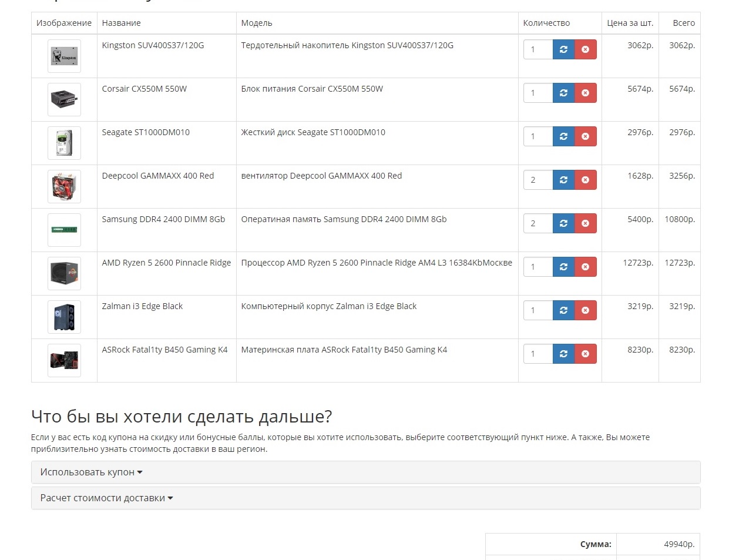Select Жесткий диск Seagate ST1000DM010 model text

[x=313, y=132]
